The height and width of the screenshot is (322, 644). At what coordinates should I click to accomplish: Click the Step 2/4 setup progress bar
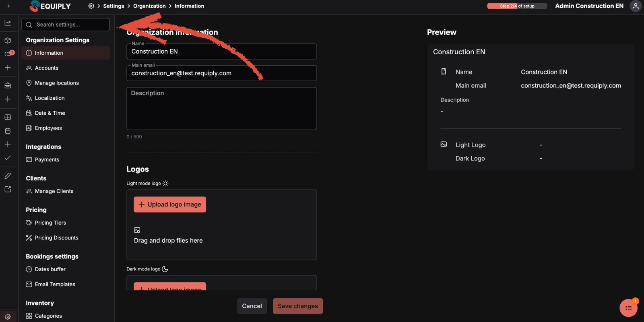pyautogui.click(x=517, y=6)
